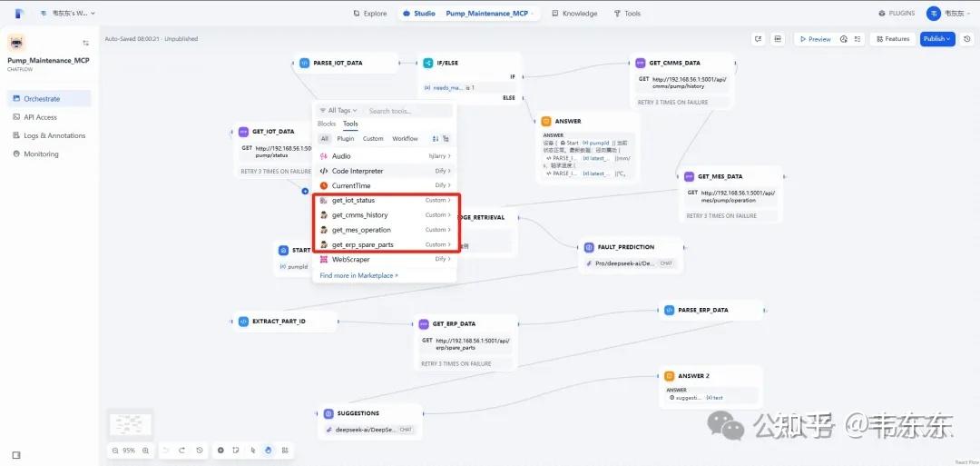
Task: Open change history in bottom toolbar
Action: 200,451
